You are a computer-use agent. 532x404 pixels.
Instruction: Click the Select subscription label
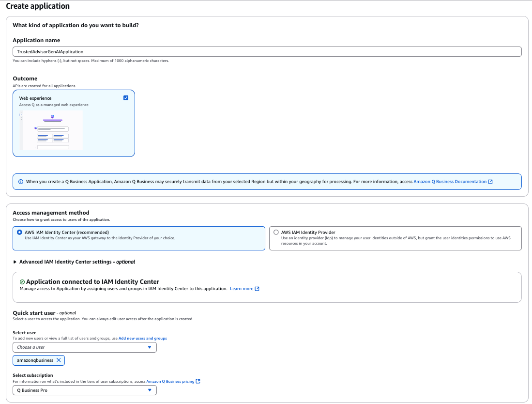tap(32, 375)
